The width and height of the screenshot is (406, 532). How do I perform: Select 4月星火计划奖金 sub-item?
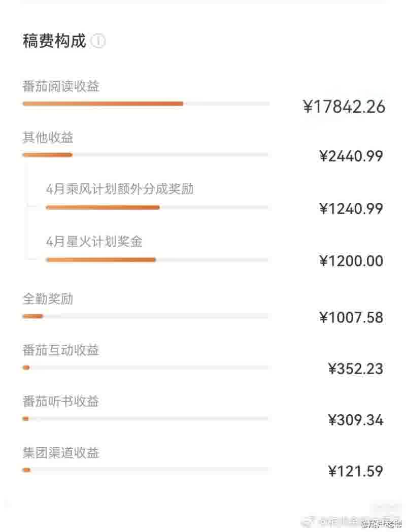(x=94, y=241)
